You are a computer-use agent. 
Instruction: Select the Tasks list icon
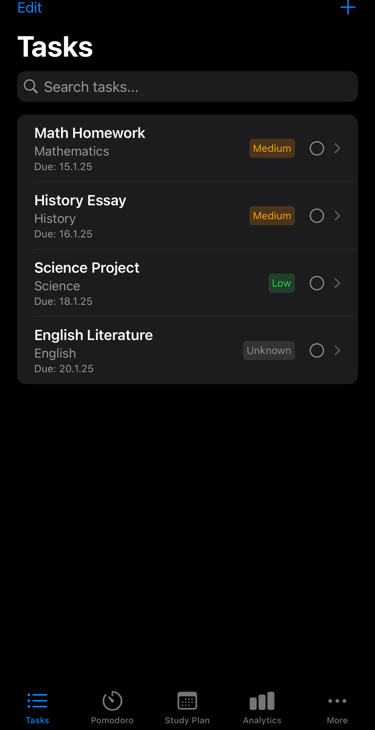[37, 701]
